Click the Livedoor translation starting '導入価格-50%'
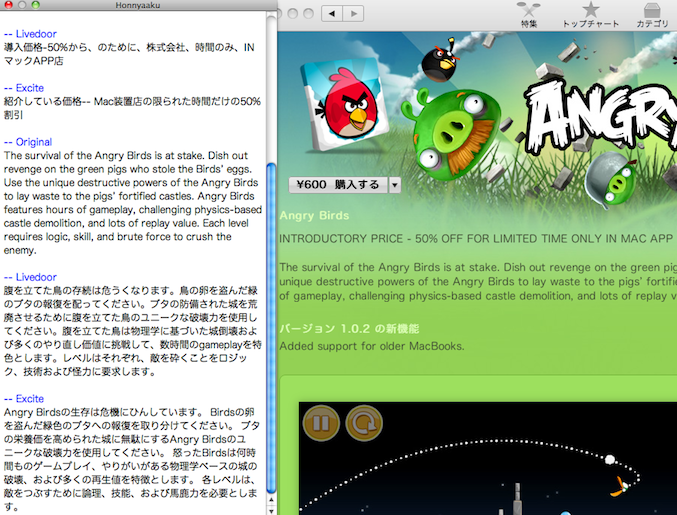Image resolution: width=677 pixels, height=515 pixels. point(129,54)
